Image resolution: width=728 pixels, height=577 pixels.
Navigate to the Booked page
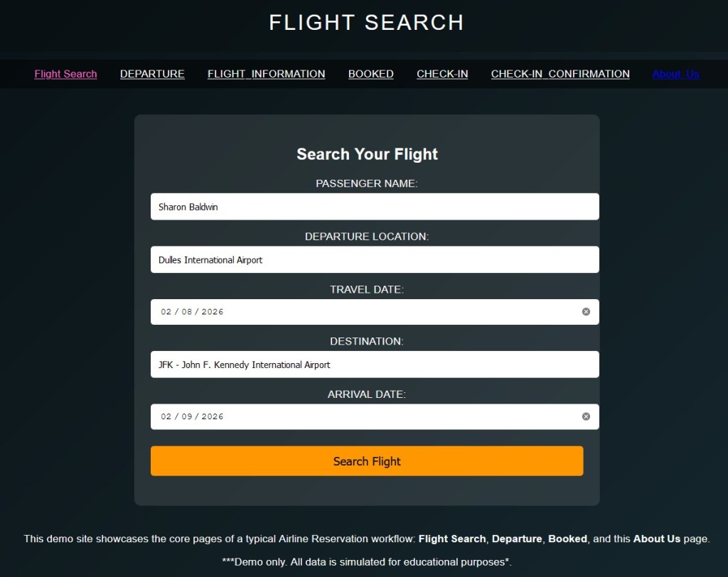370,74
